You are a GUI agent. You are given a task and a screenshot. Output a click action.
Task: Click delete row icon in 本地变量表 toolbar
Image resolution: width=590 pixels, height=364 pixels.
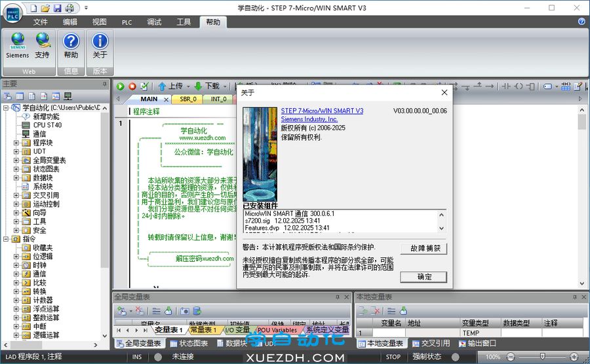(375, 311)
